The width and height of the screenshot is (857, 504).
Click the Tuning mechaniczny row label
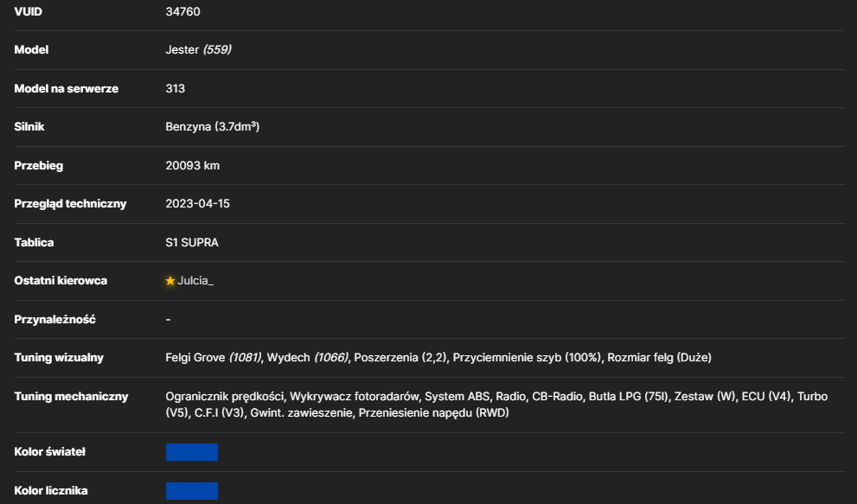click(x=71, y=396)
